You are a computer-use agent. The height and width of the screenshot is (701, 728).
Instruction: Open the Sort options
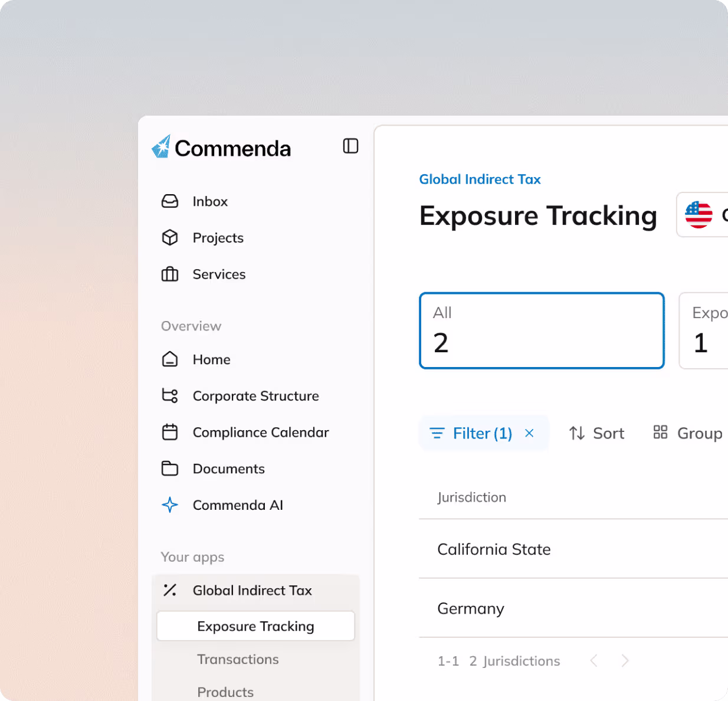coord(596,433)
